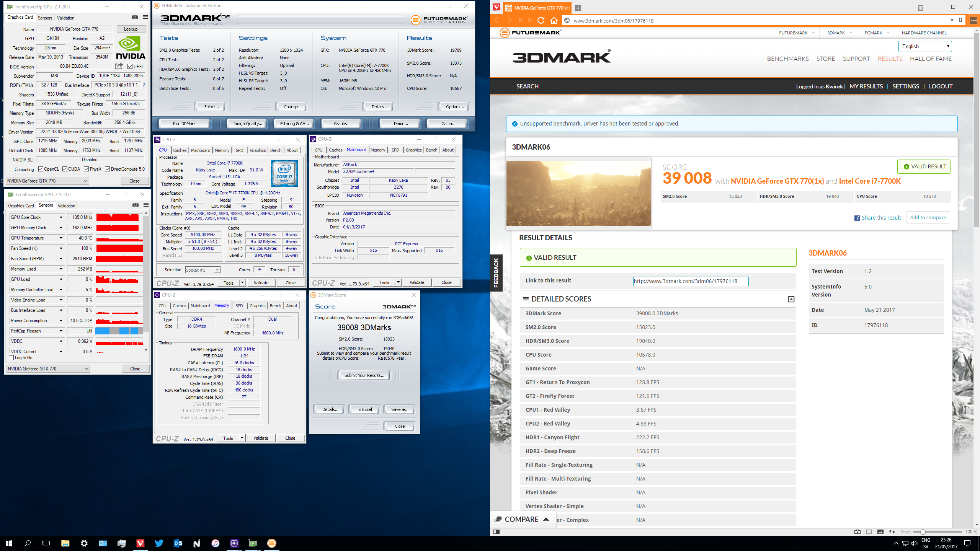Open Outlook from taskbar
This screenshot has width=980, height=551.
click(x=178, y=543)
